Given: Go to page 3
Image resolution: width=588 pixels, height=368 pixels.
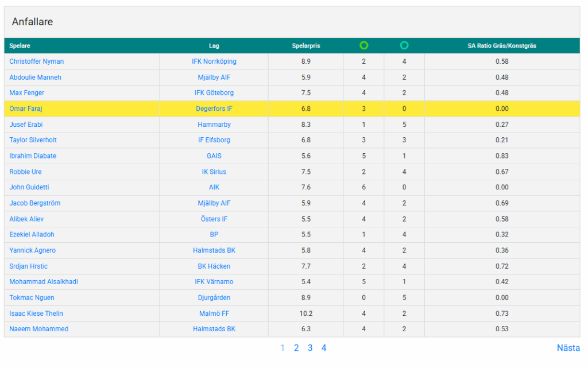Looking at the screenshot, I should pos(310,348).
